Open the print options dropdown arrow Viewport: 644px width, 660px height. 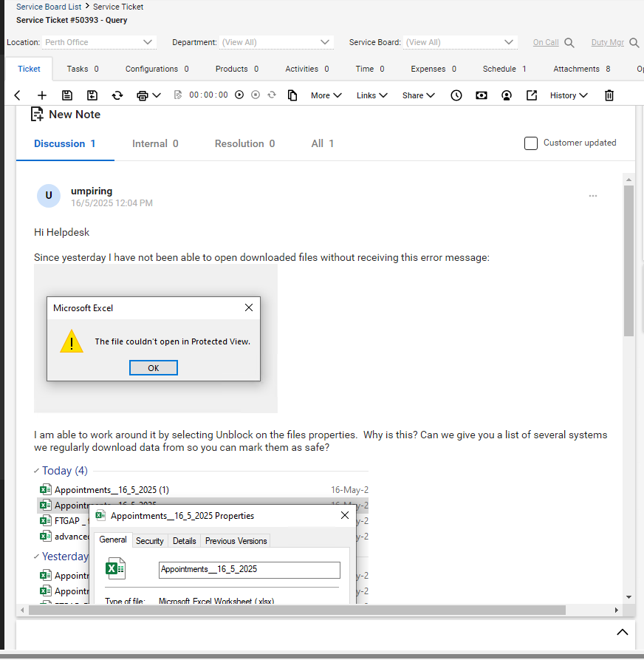(x=157, y=95)
